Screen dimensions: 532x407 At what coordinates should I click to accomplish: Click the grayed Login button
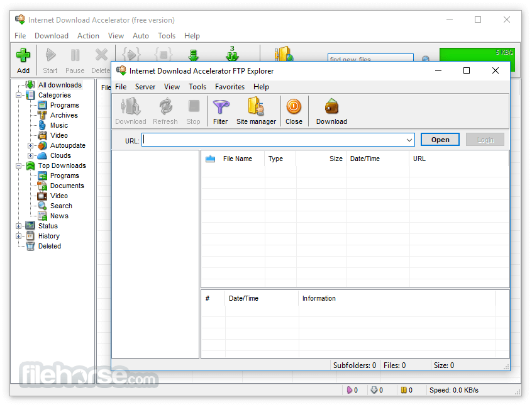(485, 140)
